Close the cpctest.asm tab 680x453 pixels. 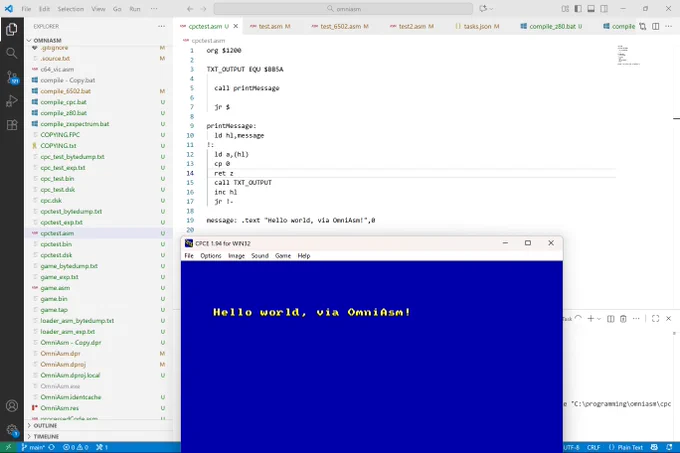click(x=235, y=26)
